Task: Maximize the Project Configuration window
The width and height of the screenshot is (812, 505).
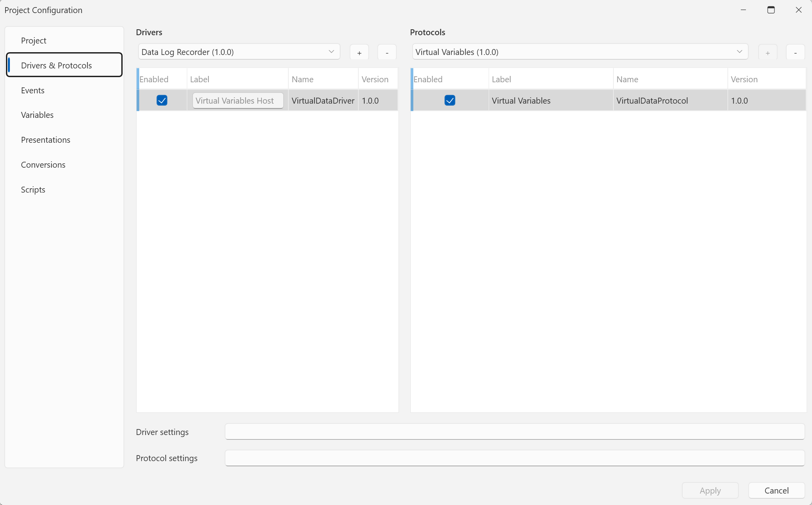Action: pyautogui.click(x=771, y=10)
